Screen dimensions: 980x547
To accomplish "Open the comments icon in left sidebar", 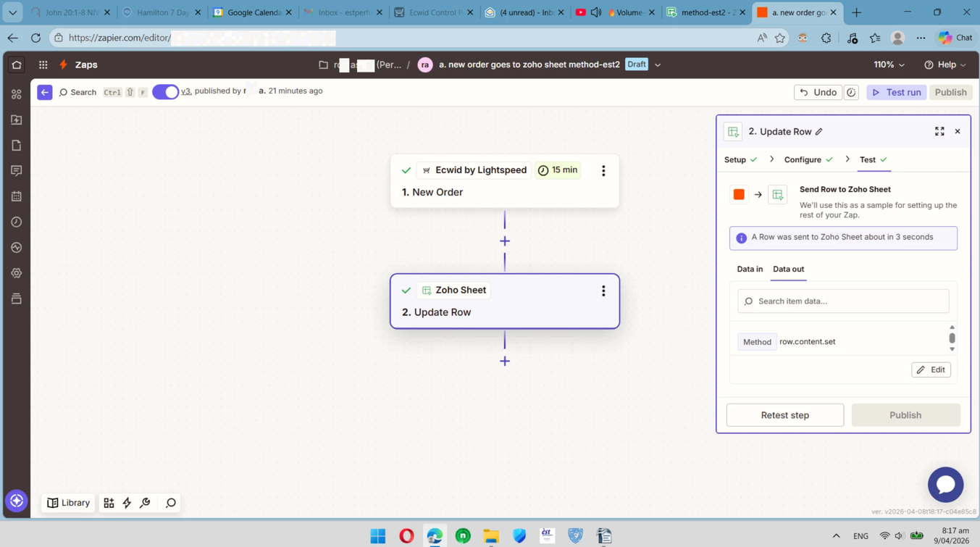I will [17, 171].
